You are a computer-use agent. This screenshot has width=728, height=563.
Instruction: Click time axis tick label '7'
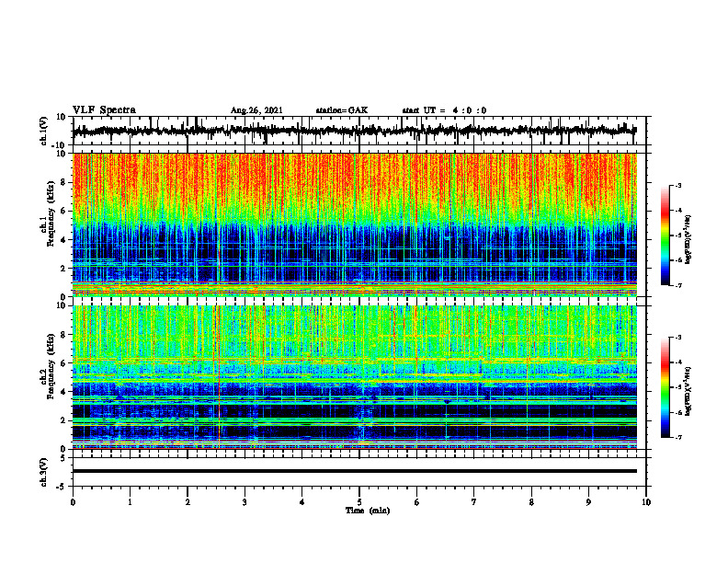click(x=474, y=502)
